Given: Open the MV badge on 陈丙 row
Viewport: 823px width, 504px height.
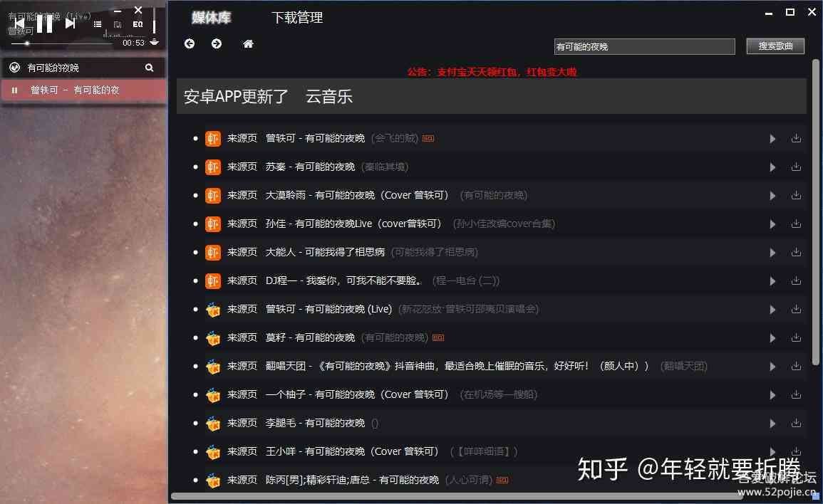Looking at the screenshot, I should tap(502, 480).
